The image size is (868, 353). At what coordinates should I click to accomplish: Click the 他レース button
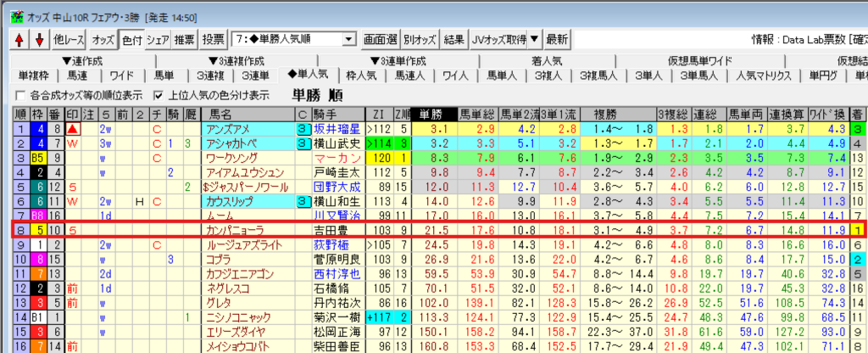point(70,39)
